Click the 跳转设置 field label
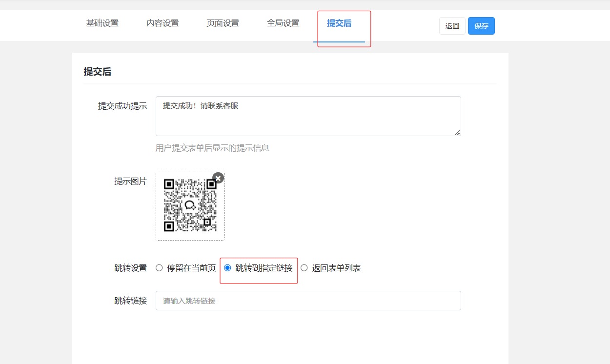This screenshot has height=364, width=610. click(130, 268)
